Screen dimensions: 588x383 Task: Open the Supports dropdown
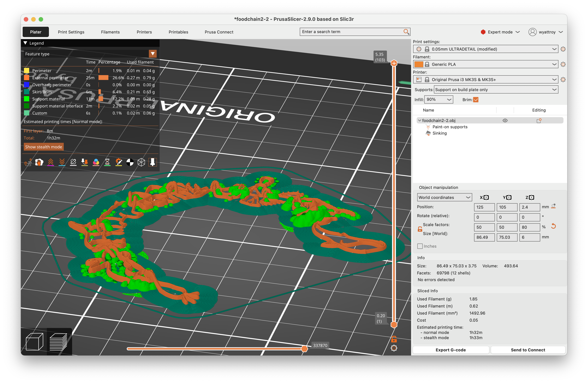click(x=496, y=90)
